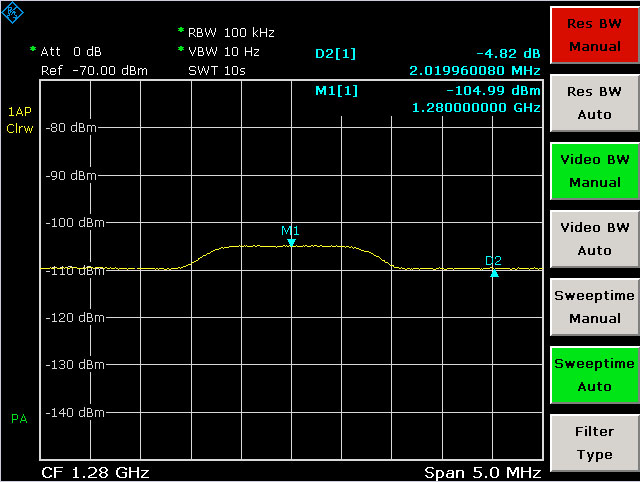
Task: Enable Video BW Manual mode
Action: coord(595,171)
